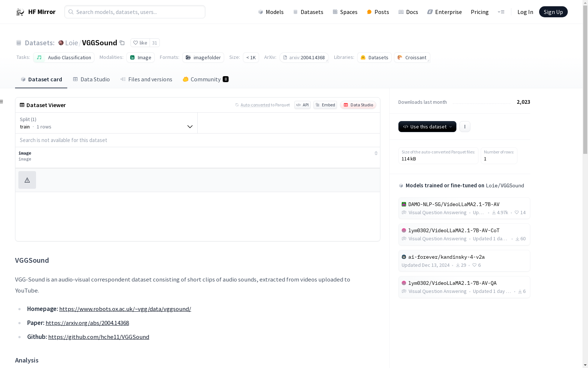Click the '114 kB' Parquet size value
The image size is (588, 368).
click(409, 159)
